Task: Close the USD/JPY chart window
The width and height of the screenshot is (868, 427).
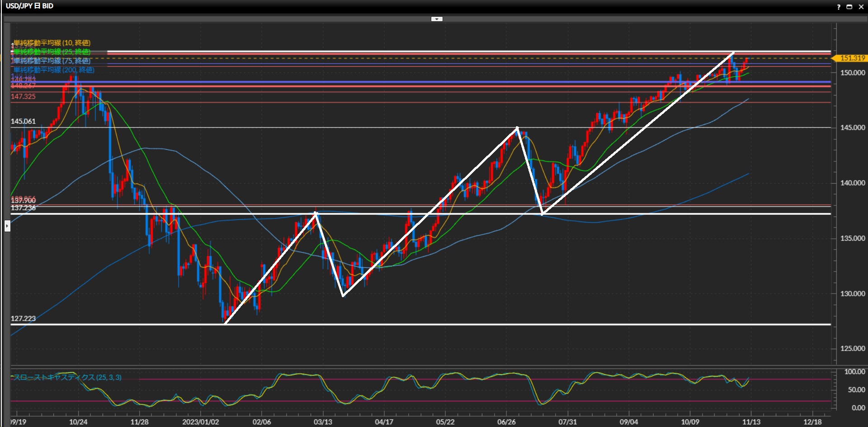Action: pos(861,7)
